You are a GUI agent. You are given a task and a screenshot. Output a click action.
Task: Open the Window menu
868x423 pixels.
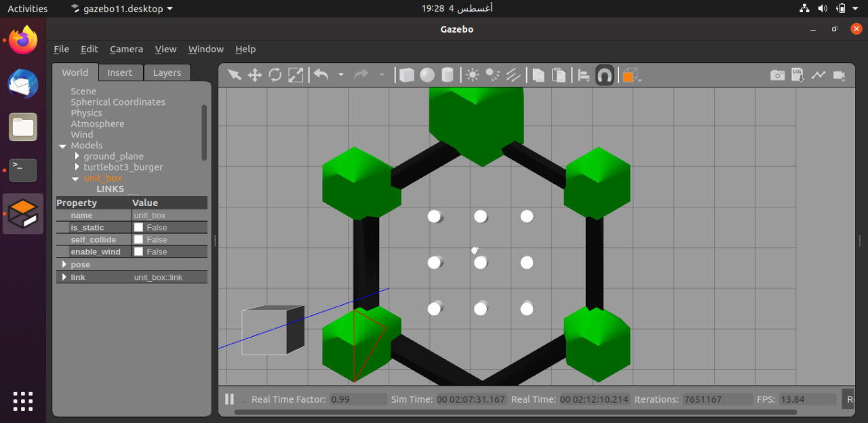pyautogui.click(x=206, y=49)
